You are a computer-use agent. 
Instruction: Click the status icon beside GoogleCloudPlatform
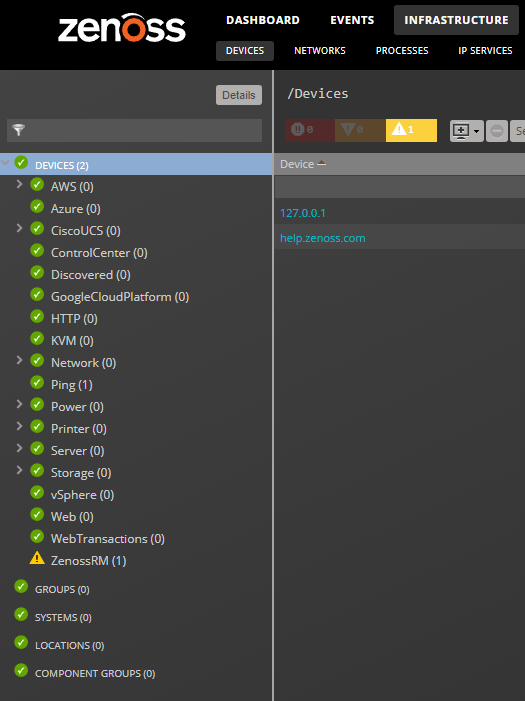click(x=37, y=295)
